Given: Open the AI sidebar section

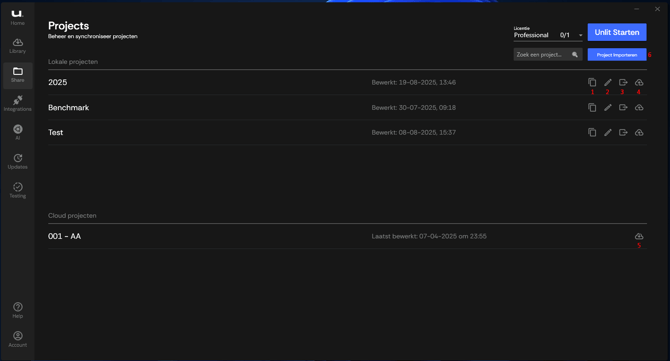Looking at the screenshot, I should [x=18, y=132].
